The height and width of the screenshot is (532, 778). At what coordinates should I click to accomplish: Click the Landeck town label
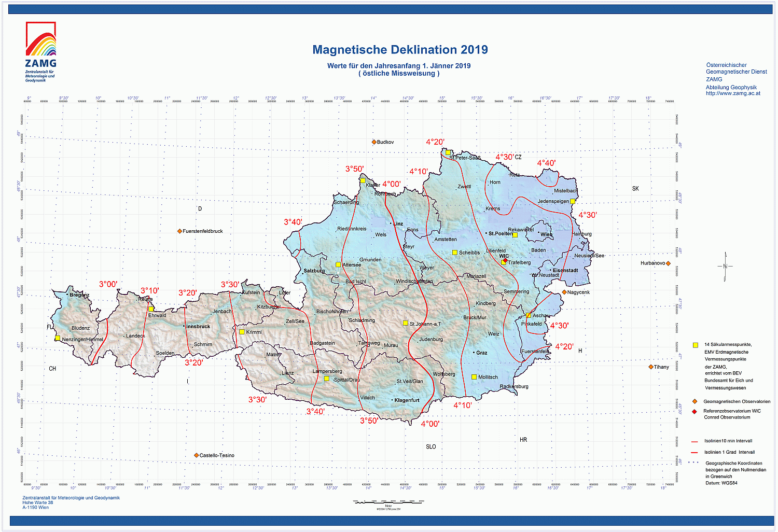135,336
